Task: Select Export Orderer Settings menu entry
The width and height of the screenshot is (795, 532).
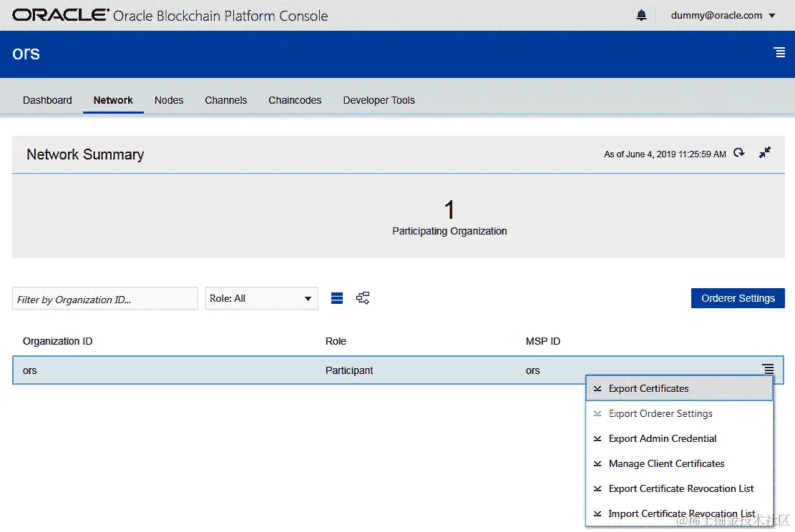Action: tap(679, 413)
